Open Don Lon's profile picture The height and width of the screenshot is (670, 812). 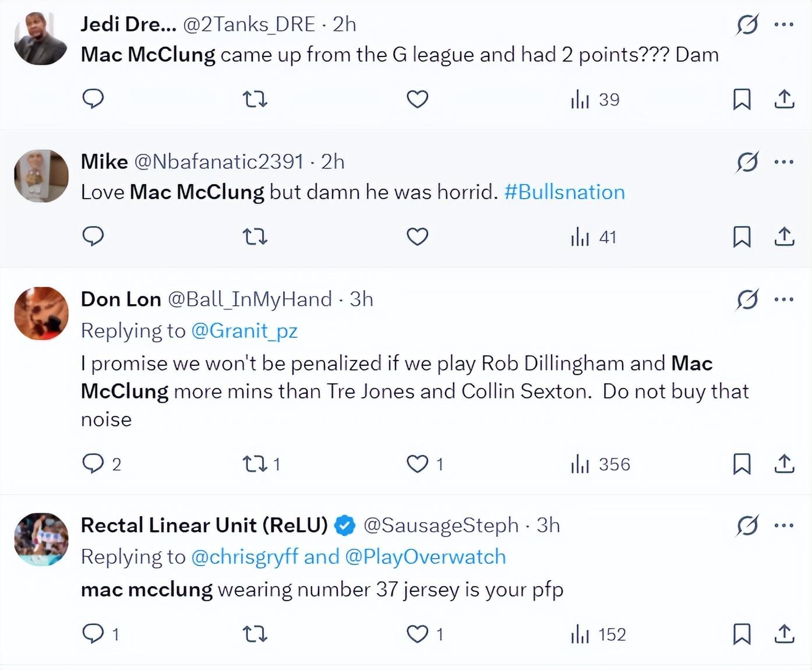(41, 313)
